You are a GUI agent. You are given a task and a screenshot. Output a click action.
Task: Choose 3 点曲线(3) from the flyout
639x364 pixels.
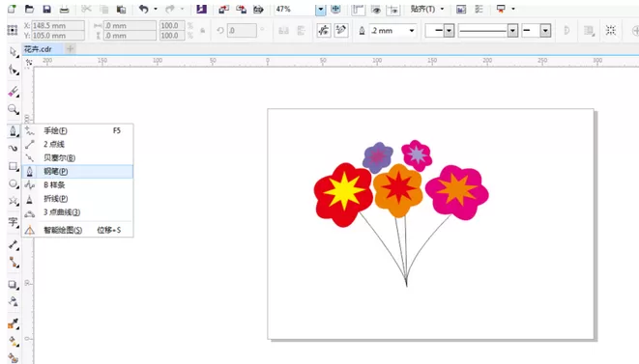(77, 212)
